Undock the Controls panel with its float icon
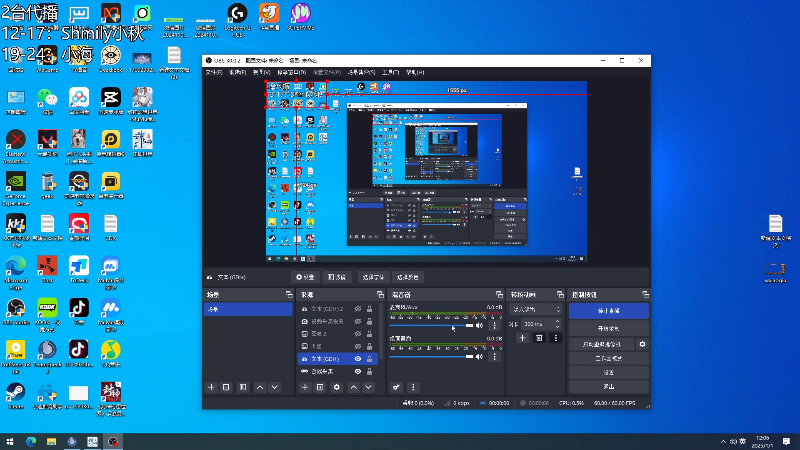 click(x=645, y=295)
